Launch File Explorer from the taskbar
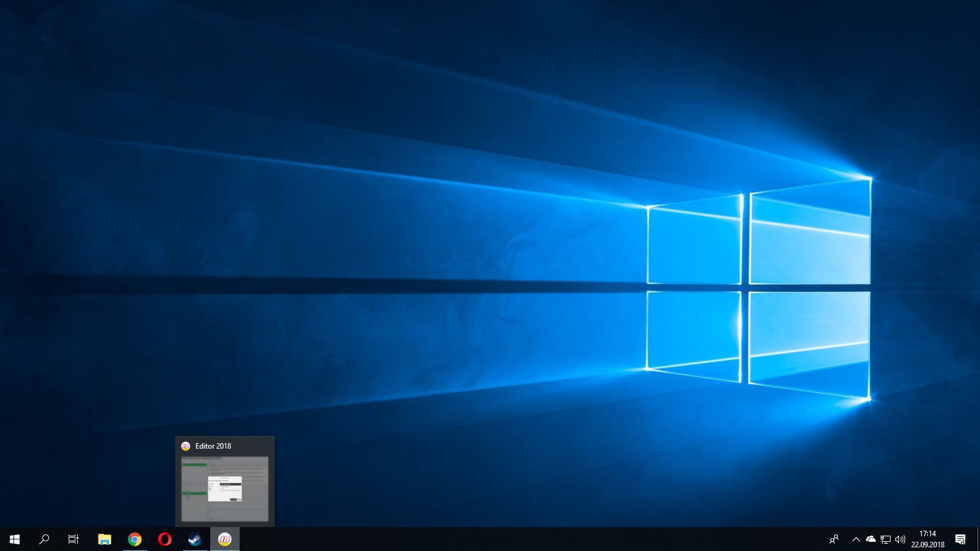980x551 pixels. coord(105,539)
